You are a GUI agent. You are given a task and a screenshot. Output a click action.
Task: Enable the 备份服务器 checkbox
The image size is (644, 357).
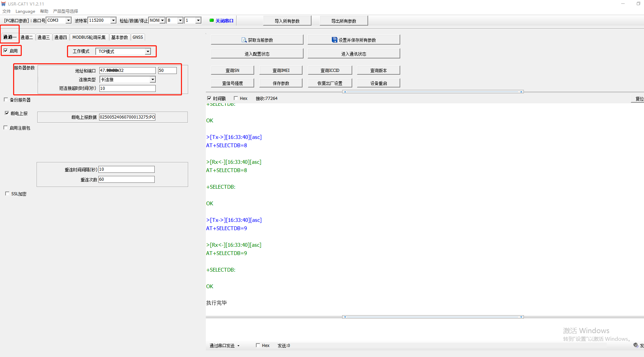[x=6, y=100]
